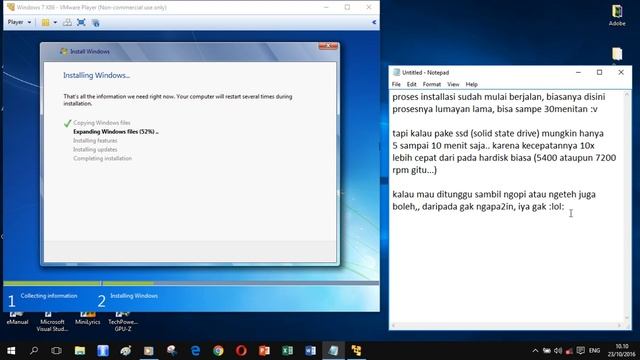Open Excel from the taskbar
Image resolution: width=640 pixels, height=360 pixels.
click(287, 351)
